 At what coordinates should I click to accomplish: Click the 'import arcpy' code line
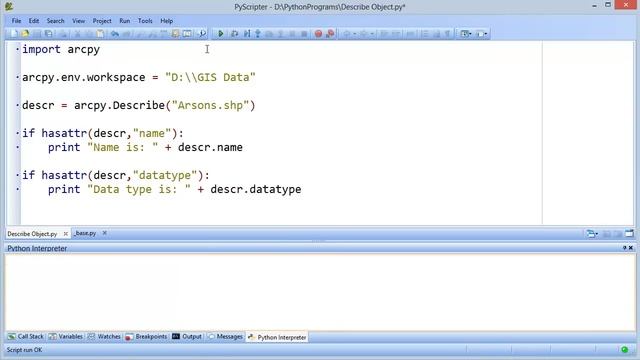tap(61, 49)
